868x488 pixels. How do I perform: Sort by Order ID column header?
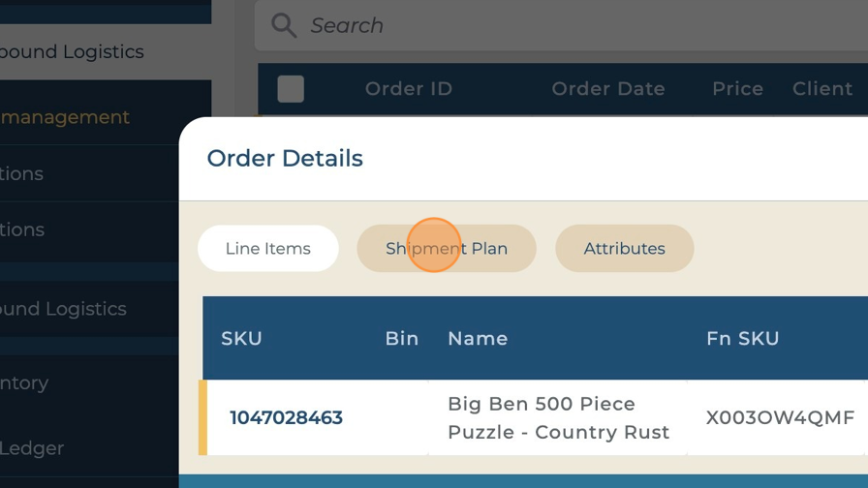coord(408,89)
